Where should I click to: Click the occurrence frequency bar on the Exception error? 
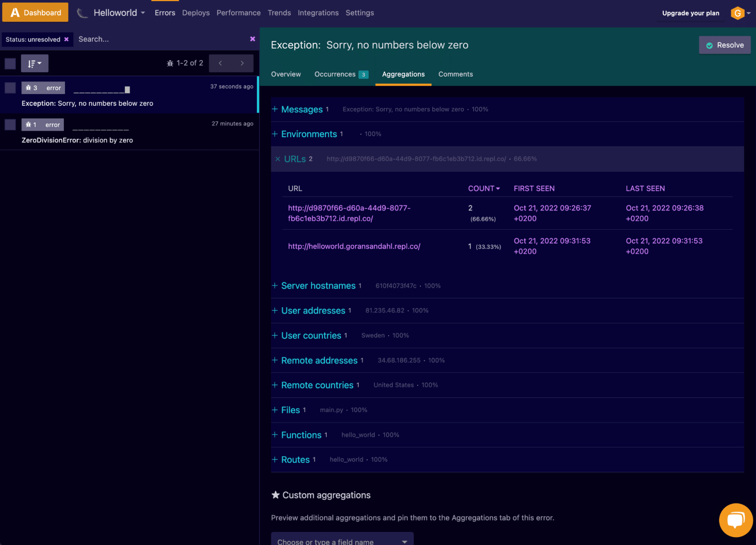click(102, 90)
